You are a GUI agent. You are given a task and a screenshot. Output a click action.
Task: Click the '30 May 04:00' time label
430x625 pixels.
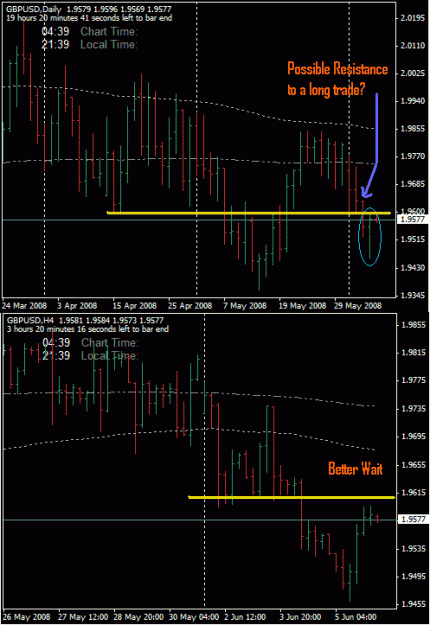point(194,617)
